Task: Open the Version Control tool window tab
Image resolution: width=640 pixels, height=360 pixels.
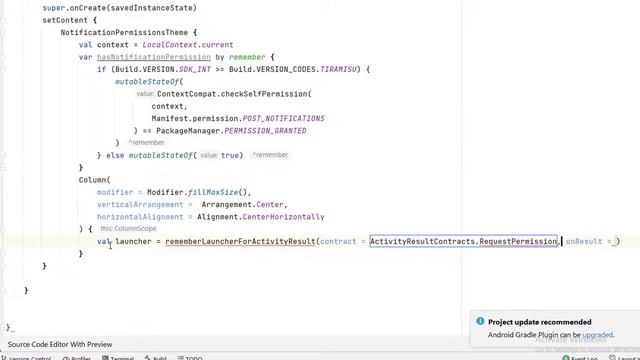Action: [27, 358]
